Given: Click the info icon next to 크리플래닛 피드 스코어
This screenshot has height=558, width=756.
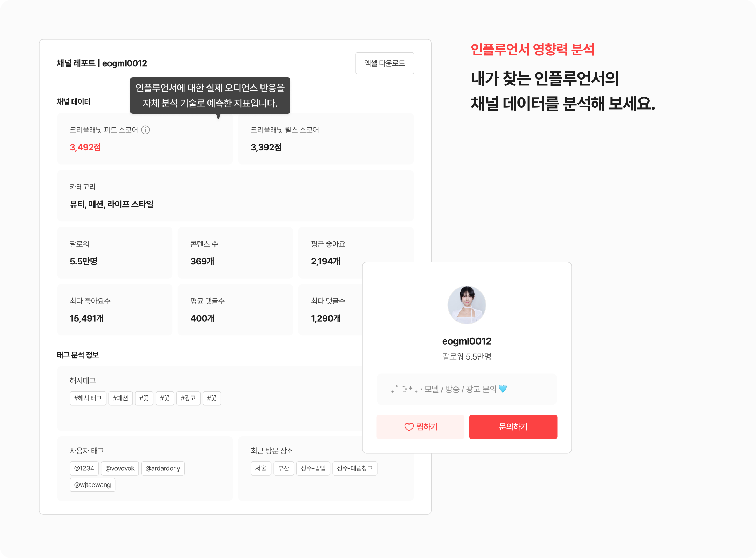Looking at the screenshot, I should 145,130.
